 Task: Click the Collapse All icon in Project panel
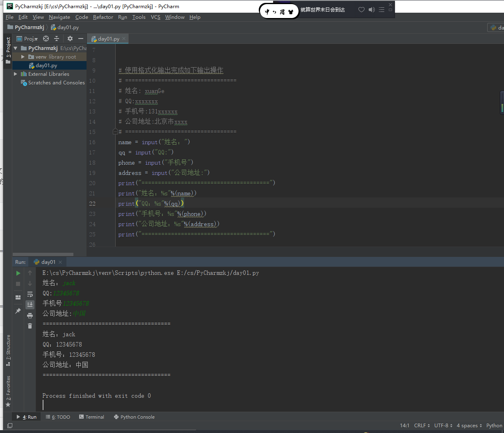point(57,39)
